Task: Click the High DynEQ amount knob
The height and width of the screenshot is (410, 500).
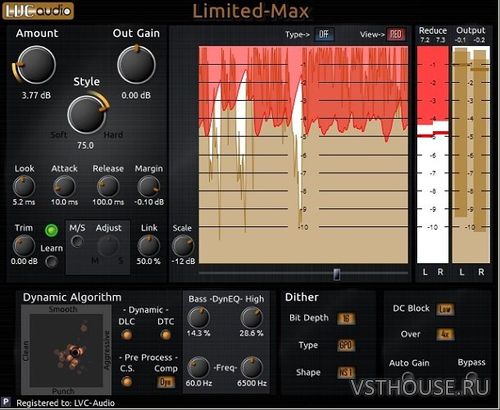Action: tap(252, 318)
